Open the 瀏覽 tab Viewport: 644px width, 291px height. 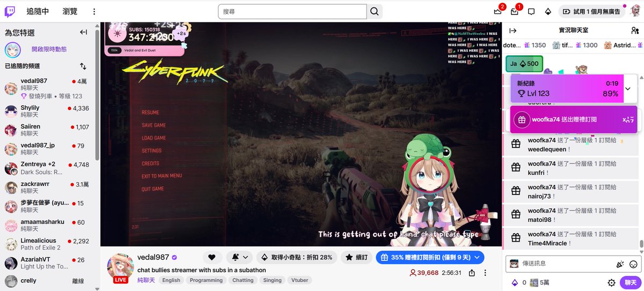(70, 11)
